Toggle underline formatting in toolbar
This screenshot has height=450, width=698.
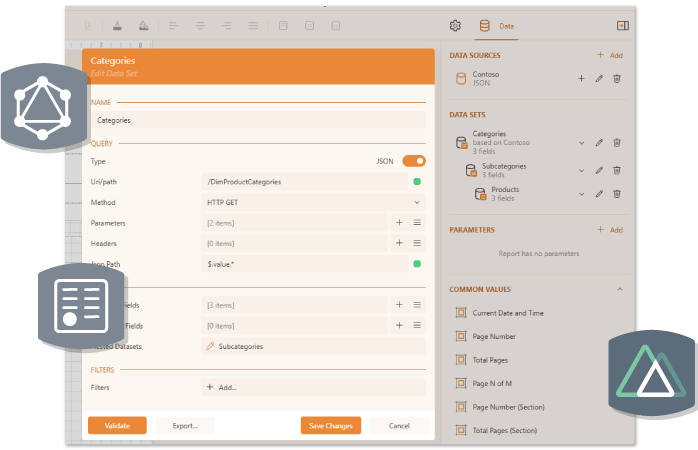coord(87,26)
